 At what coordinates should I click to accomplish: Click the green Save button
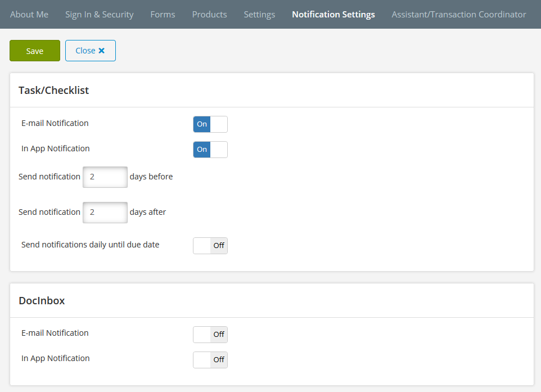point(34,50)
